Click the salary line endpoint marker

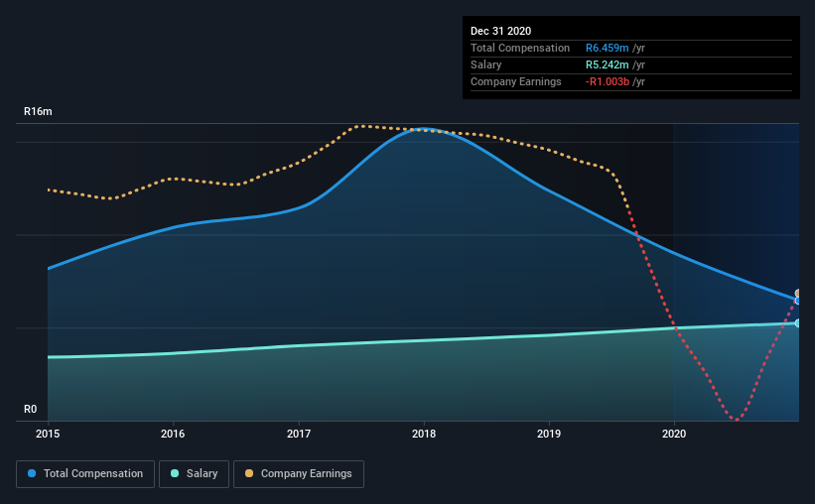point(797,323)
